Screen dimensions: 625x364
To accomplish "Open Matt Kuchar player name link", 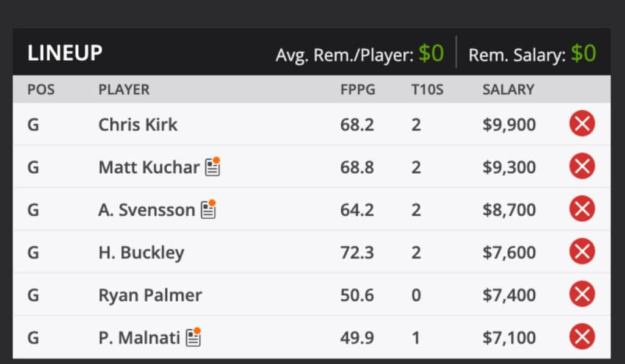I will pyautogui.click(x=149, y=167).
